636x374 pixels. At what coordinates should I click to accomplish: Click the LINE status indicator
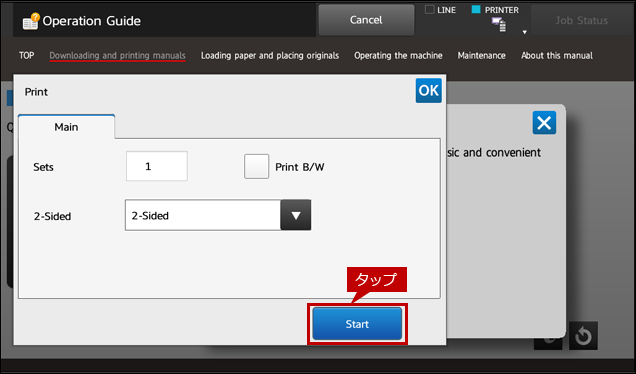tap(440, 10)
